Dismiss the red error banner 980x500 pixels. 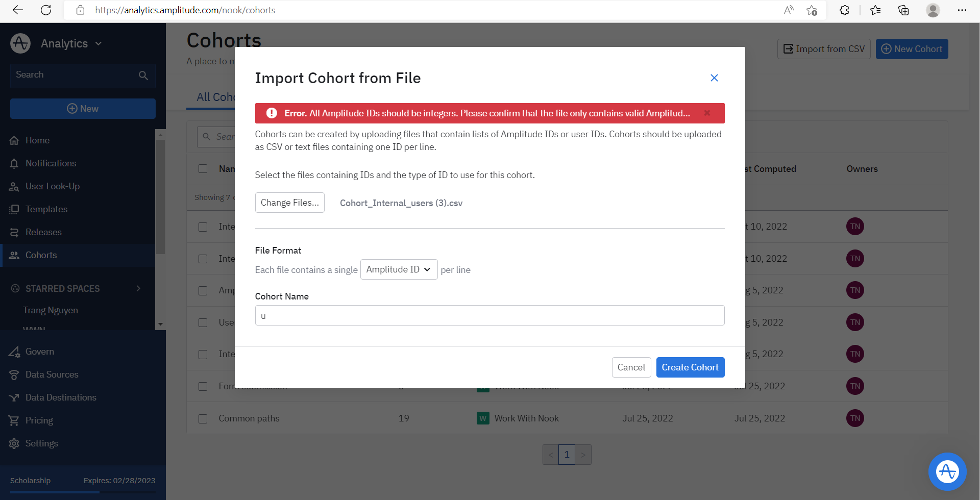click(707, 113)
